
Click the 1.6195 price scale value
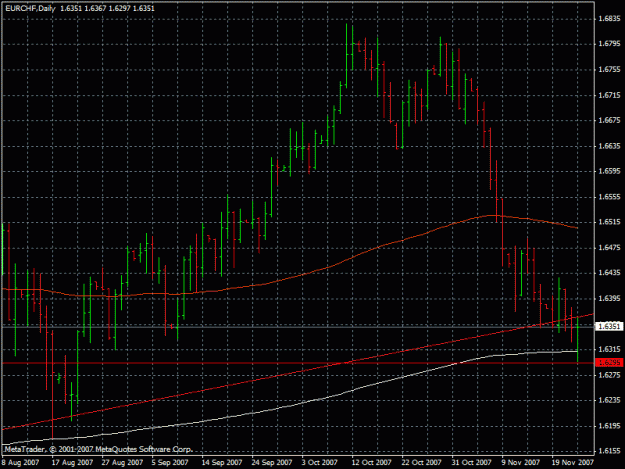[610, 426]
